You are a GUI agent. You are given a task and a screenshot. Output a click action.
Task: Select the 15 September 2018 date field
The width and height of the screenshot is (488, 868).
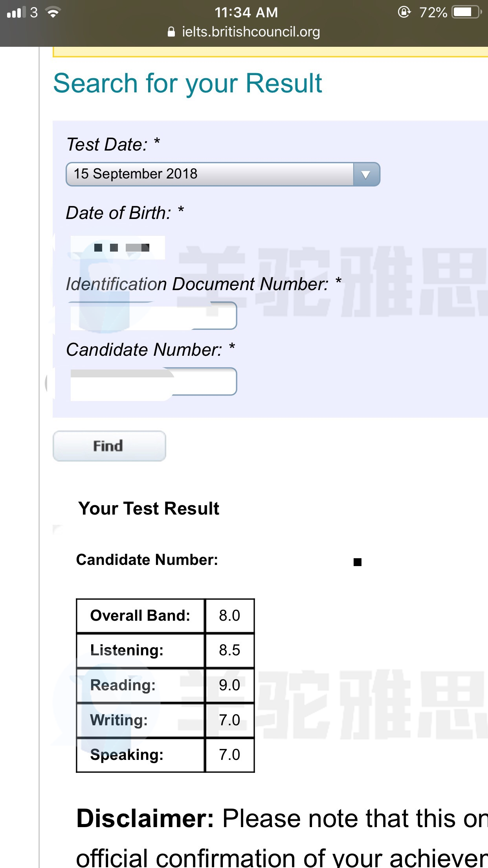coord(223,174)
